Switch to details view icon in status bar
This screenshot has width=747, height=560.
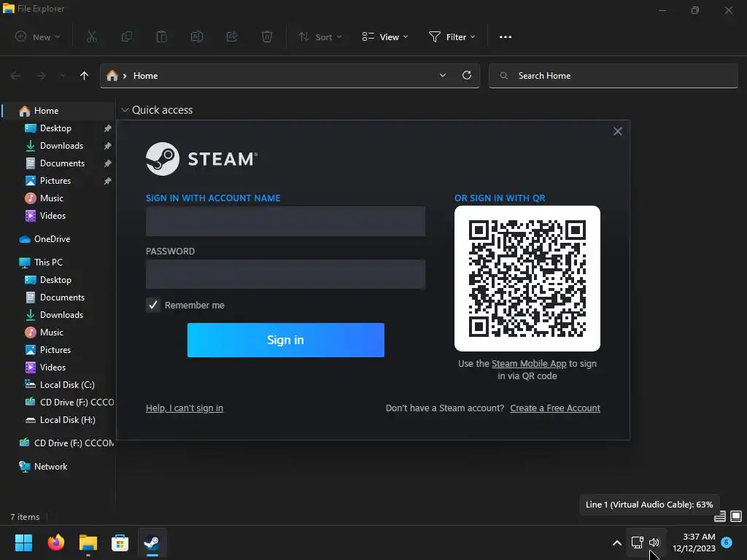pos(720,516)
